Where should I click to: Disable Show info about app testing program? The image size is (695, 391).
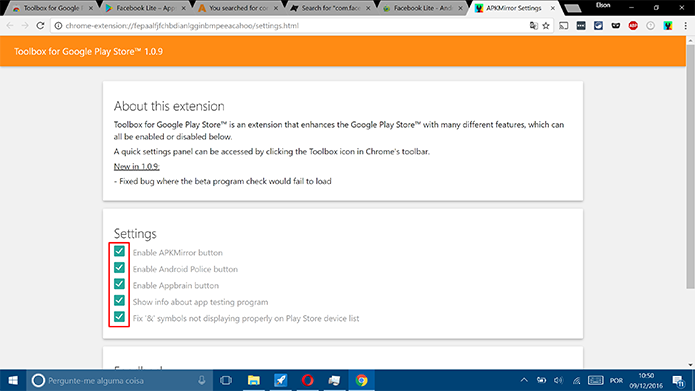119,301
